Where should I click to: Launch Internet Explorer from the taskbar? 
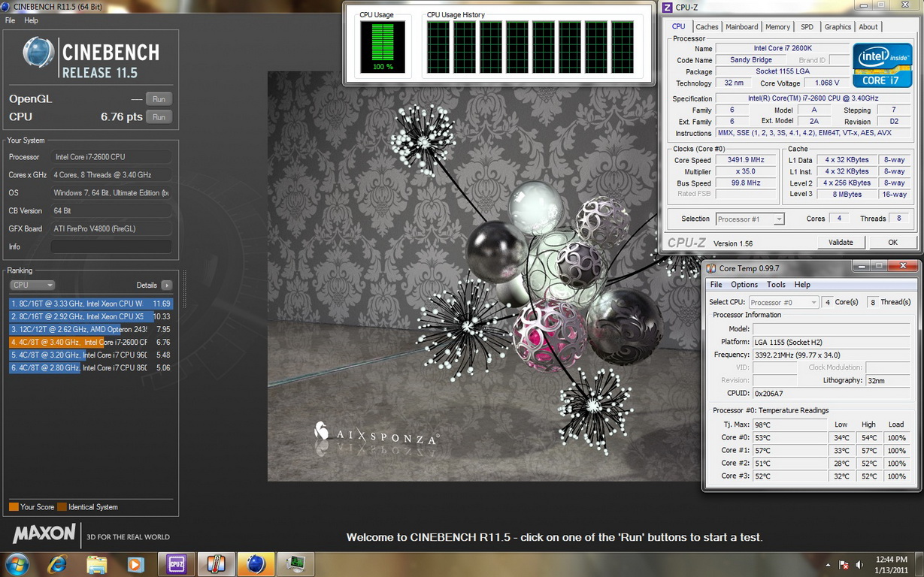(57, 564)
